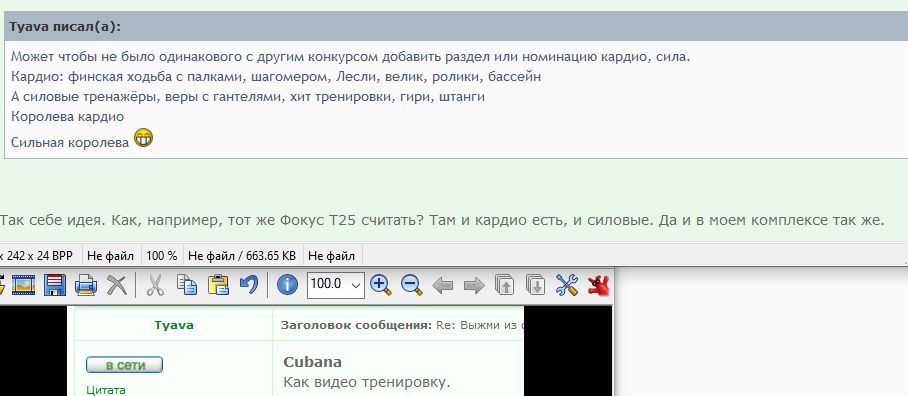Viewport: 908px width, 396px height.
Task: Open the Tyava username link in the post
Action: pyautogui.click(x=174, y=325)
